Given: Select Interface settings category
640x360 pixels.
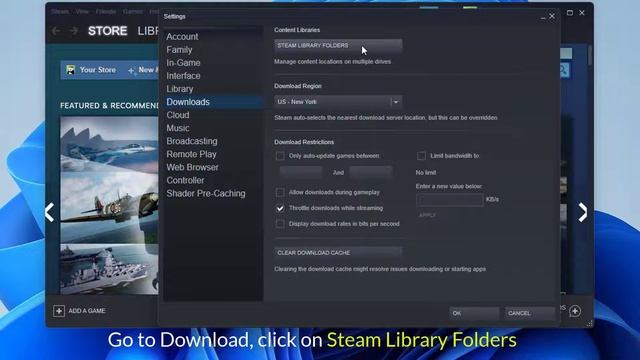Looking at the screenshot, I should point(183,76).
